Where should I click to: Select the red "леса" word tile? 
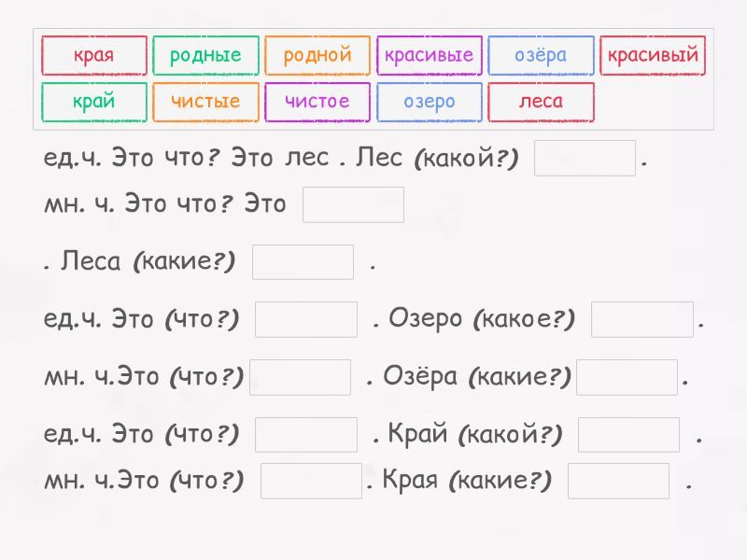[x=541, y=102]
